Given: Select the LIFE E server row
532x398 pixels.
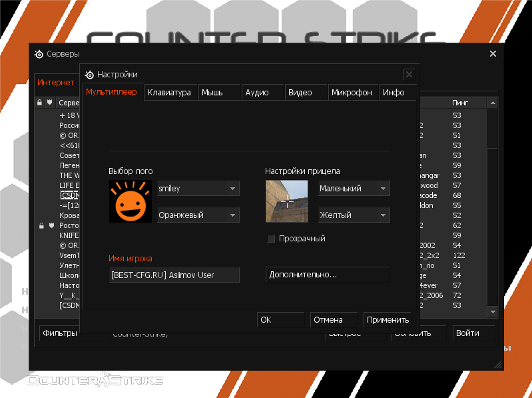Looking at the screenshot, I should pyautogui.click(x=69, y=185).
